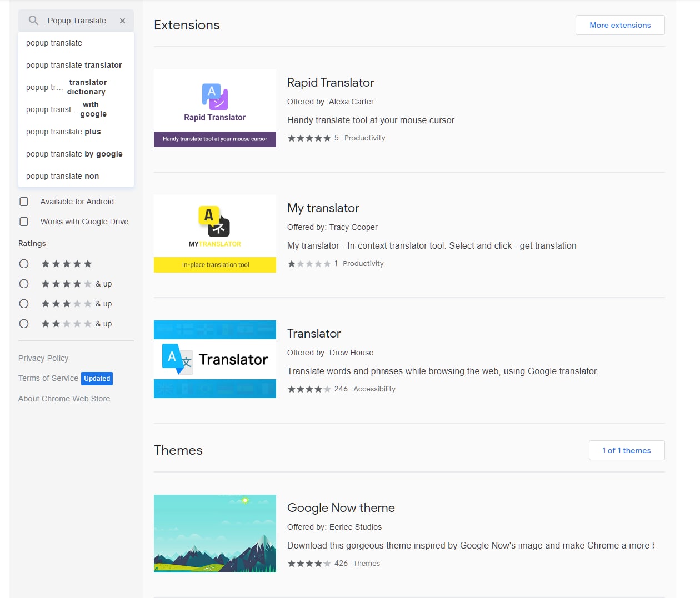Select suggestion 'popup translate plus'
Image resolution: width=700 pixels, height=598 pixels.
76,132
